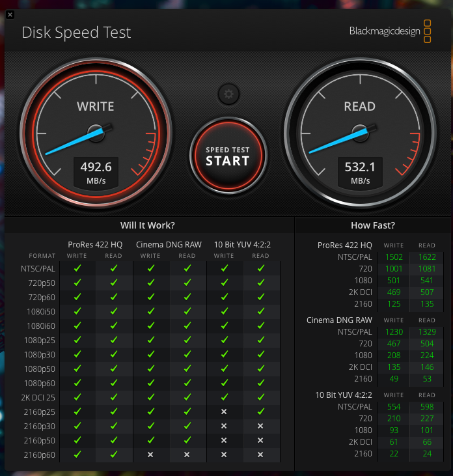The image size is (453, 476).
Task: Click the 720p50 format row label
Action: 42,283
